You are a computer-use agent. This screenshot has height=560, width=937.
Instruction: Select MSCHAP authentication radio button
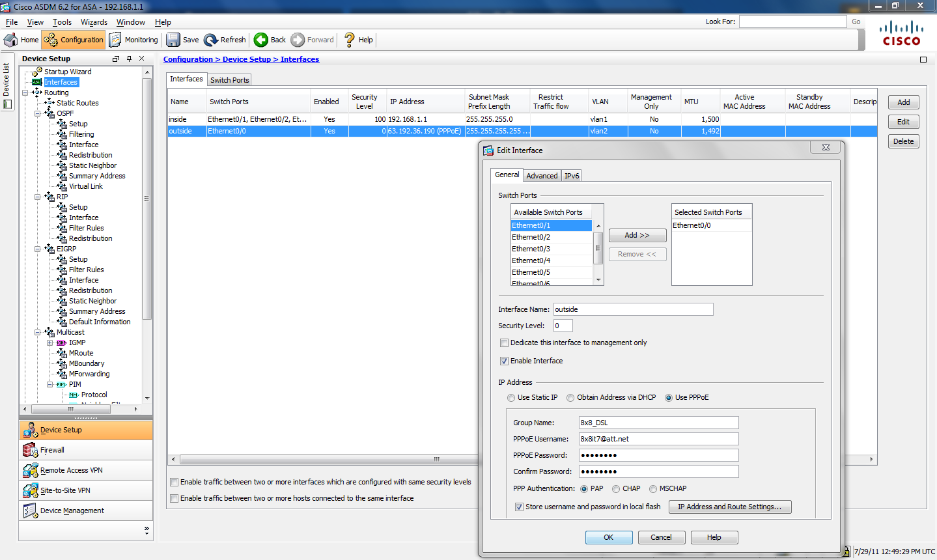tap(653, 489)
